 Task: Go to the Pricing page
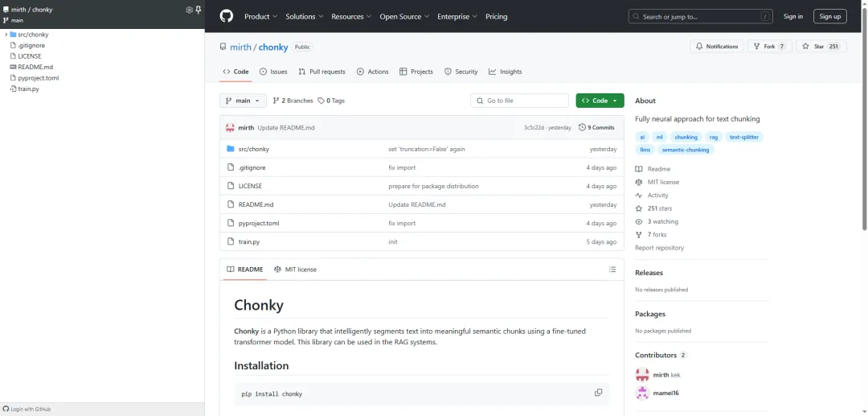point(496,17)
